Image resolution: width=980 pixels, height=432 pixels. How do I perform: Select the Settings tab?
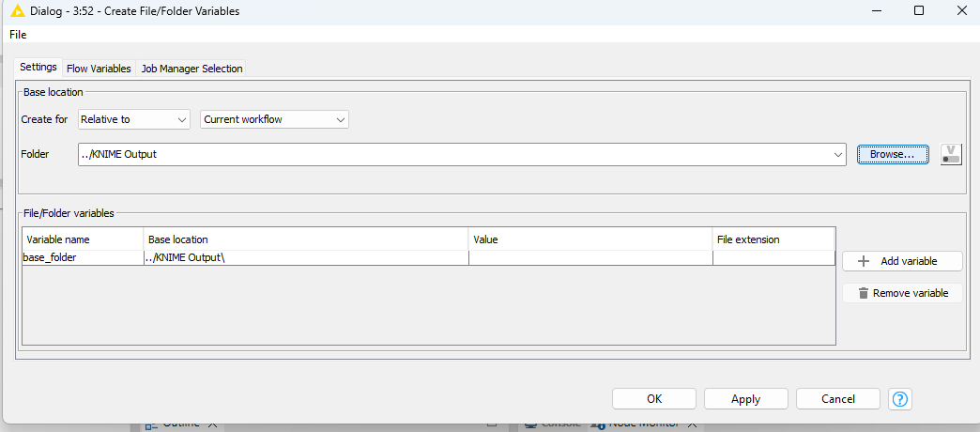tap(38, 68)
